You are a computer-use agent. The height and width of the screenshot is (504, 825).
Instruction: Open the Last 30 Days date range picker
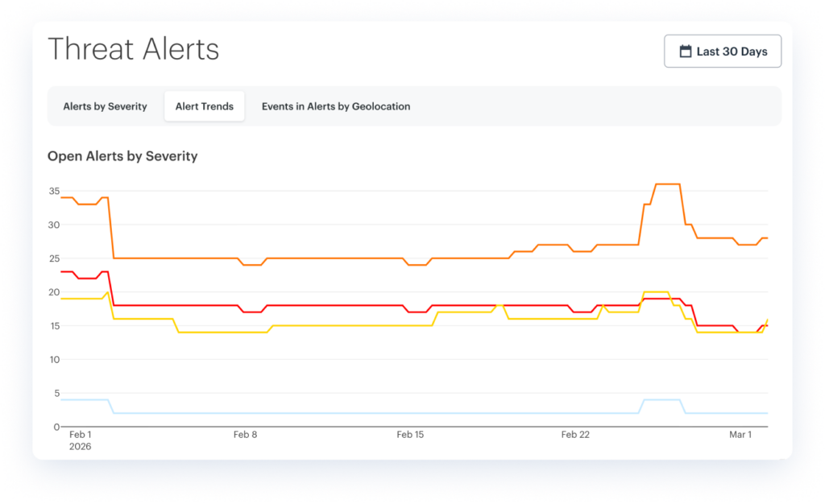point(722,52)
